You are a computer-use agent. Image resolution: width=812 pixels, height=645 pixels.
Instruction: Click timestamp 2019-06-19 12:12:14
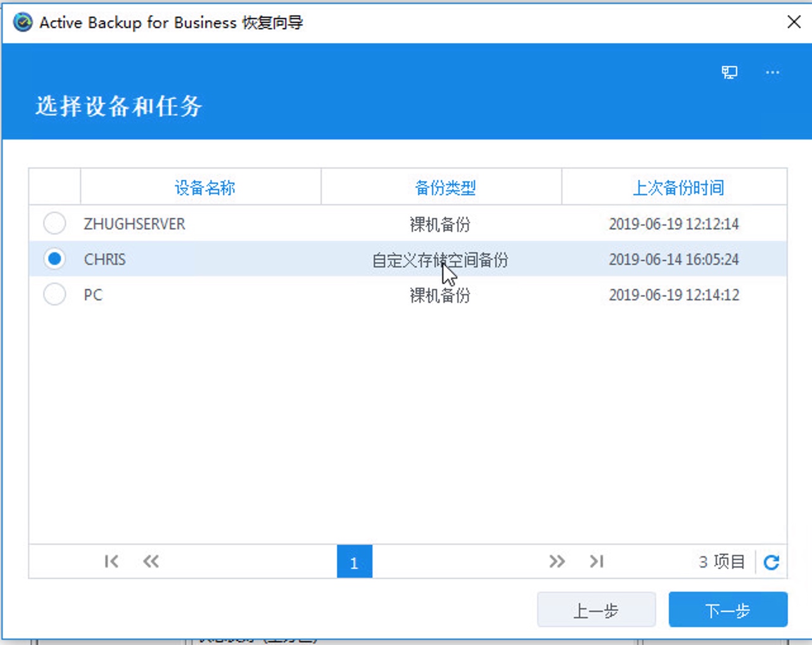[x=674, y=224]
